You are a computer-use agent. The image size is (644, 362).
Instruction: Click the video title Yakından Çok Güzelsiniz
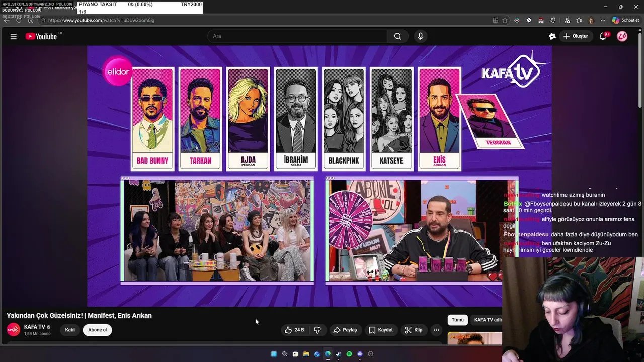coord(79,315)
